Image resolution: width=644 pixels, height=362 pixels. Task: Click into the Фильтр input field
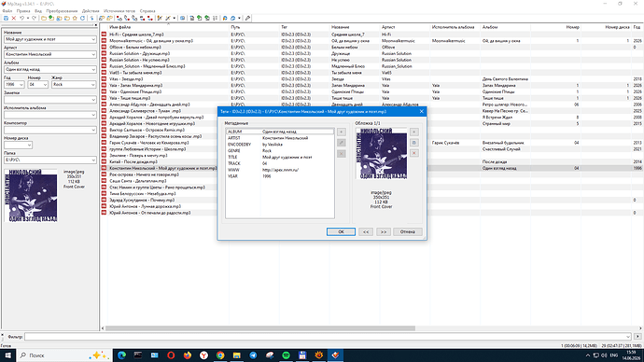point(325,337)
